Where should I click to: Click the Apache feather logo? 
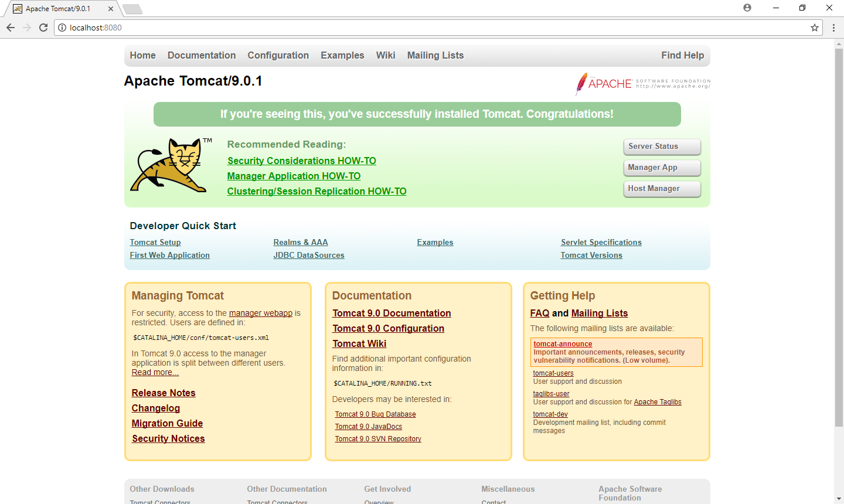(583, 84)
